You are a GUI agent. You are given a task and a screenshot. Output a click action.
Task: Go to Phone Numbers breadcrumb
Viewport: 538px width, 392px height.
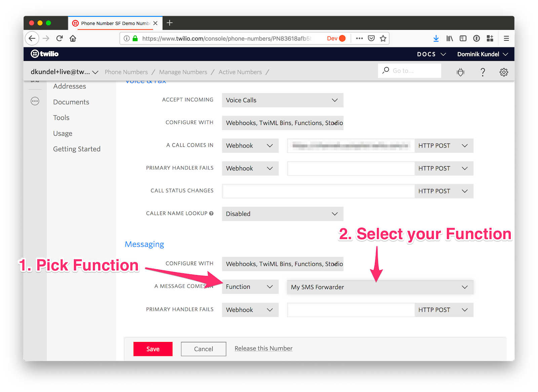(x=126, y=72)
